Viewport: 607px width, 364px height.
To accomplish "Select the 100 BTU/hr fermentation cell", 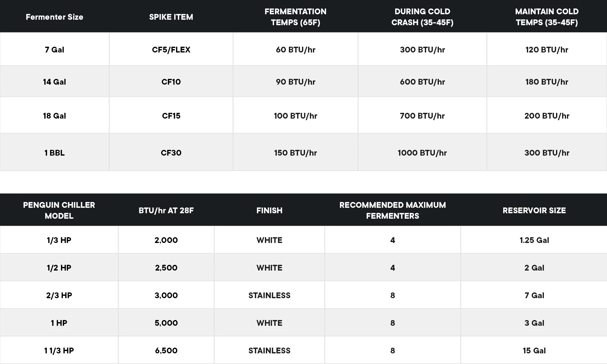I will pyautogui.click(x=295, y=116).
